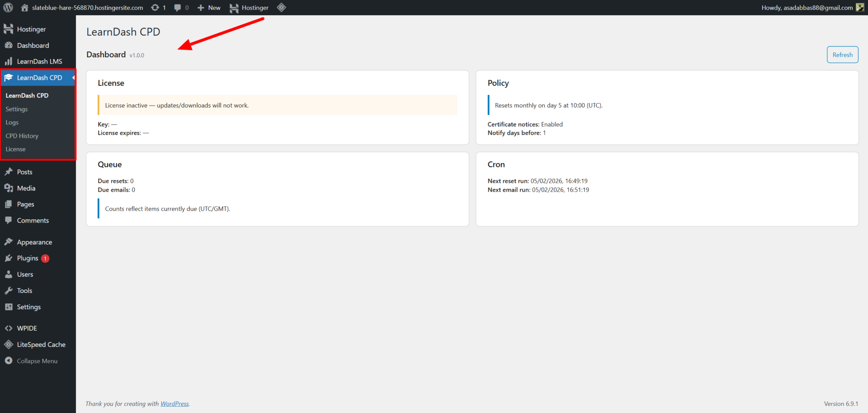Click the WordPress logo icon

tap(8, 8)
